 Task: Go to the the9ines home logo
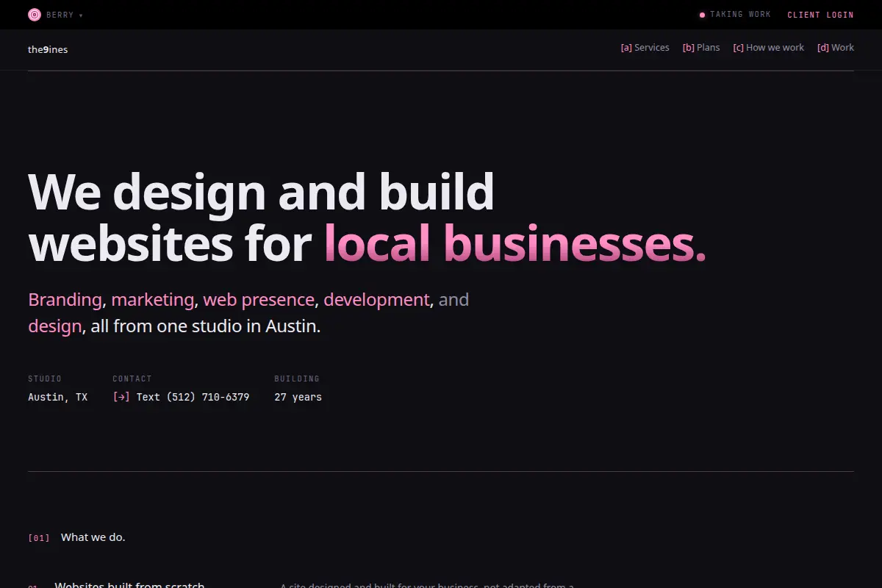click(x=48, y=49)
